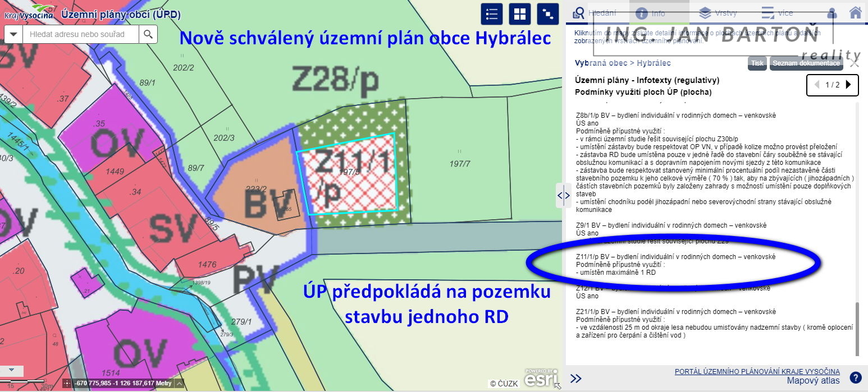Open search type dropdown arrow
The height and width of the screenshot is (392, 868).
point(13,35)
